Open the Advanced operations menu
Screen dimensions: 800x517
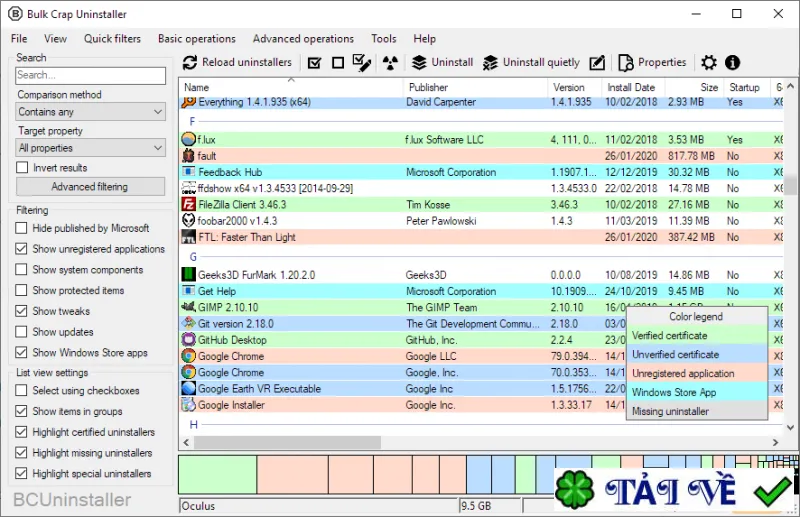303,39
